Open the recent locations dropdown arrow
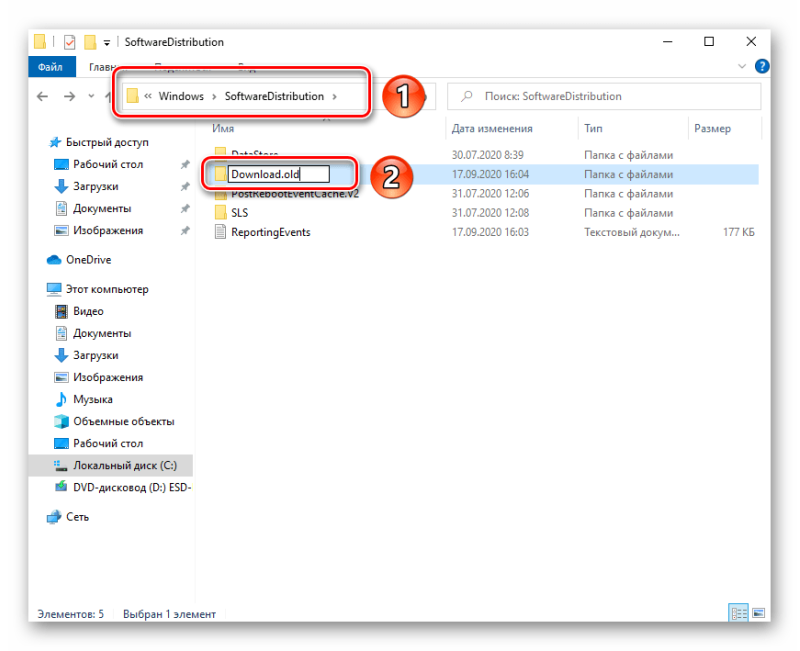Screen dimensions: 800x651 [x=91, y=96]
